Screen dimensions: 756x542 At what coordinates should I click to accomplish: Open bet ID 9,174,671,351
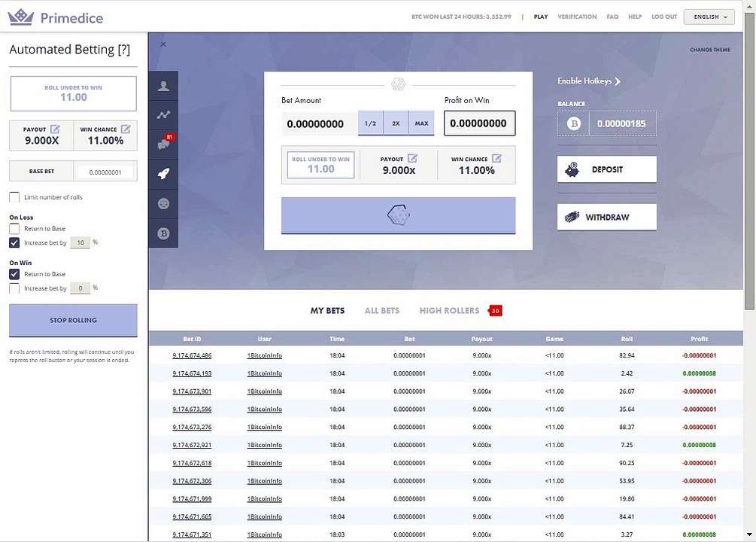click(x=192, y=534)
